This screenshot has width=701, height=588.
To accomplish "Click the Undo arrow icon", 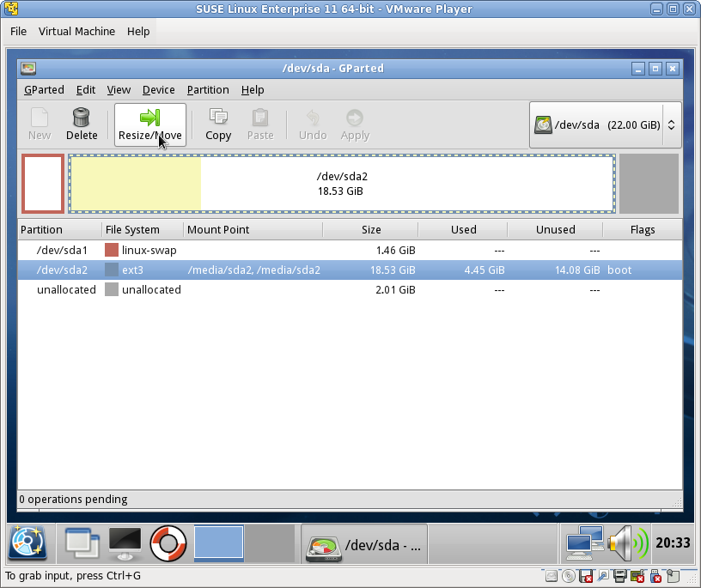I will click(x=313, y=118).
